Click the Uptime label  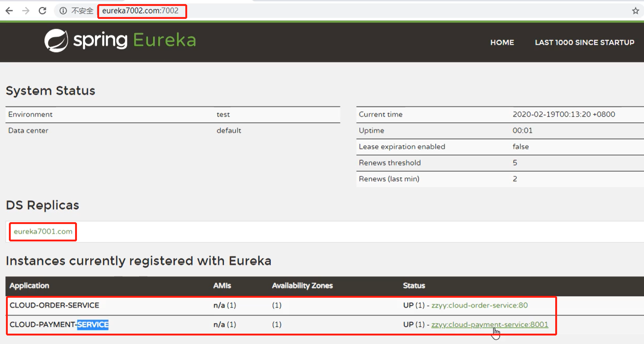[x=371, y=131]
